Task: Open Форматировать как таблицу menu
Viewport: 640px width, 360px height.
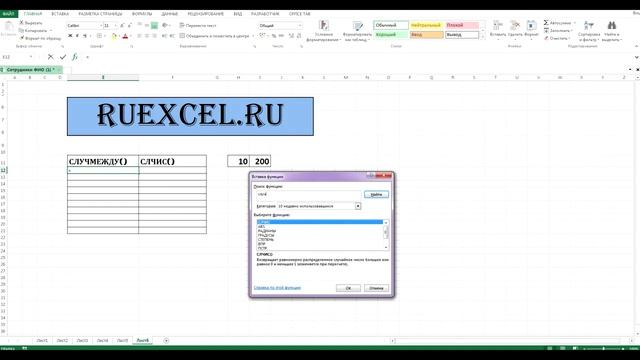Action: (358, 31)
